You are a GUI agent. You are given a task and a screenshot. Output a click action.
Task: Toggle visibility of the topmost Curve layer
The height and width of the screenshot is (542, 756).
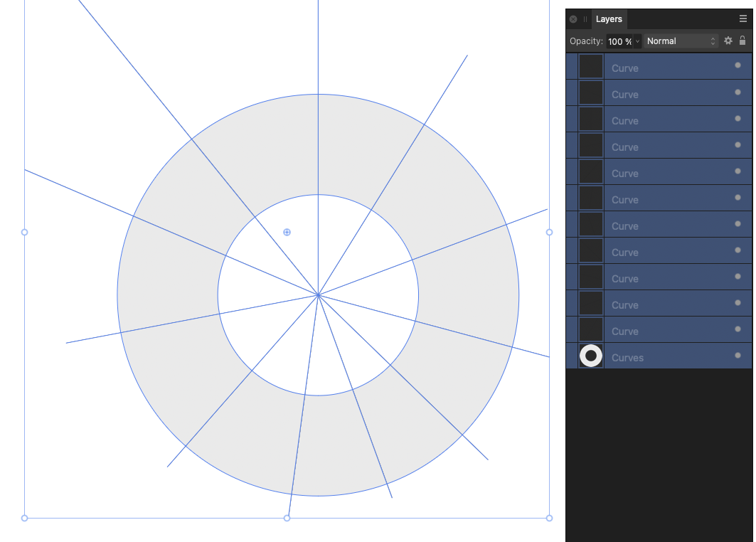738,65
